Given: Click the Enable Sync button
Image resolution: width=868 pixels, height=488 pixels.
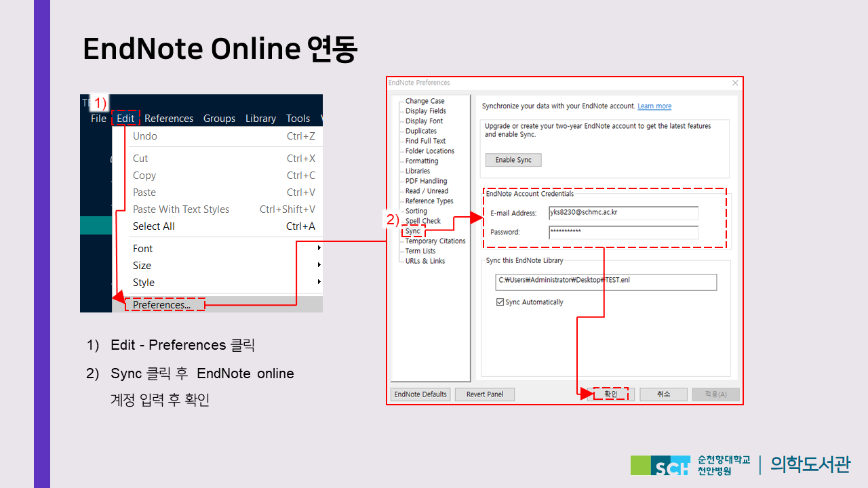Looking at the screenshot, I should tap(513, 160).
